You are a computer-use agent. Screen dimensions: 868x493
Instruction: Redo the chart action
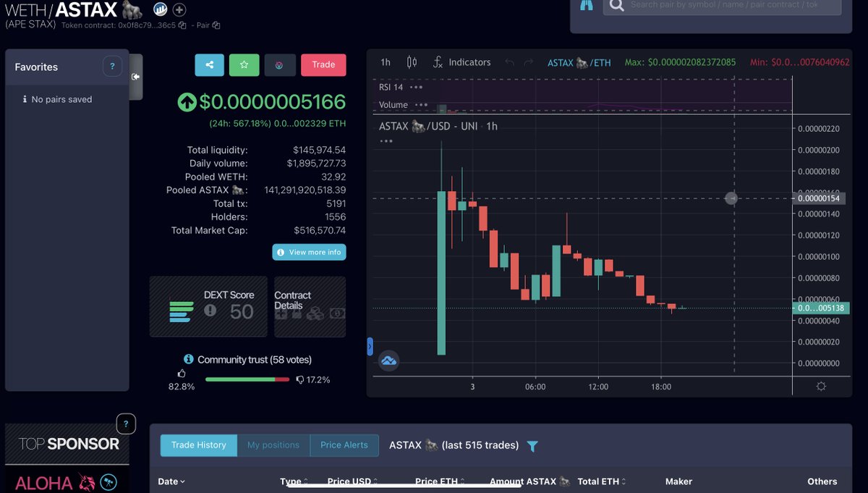[x=529, y=63]
